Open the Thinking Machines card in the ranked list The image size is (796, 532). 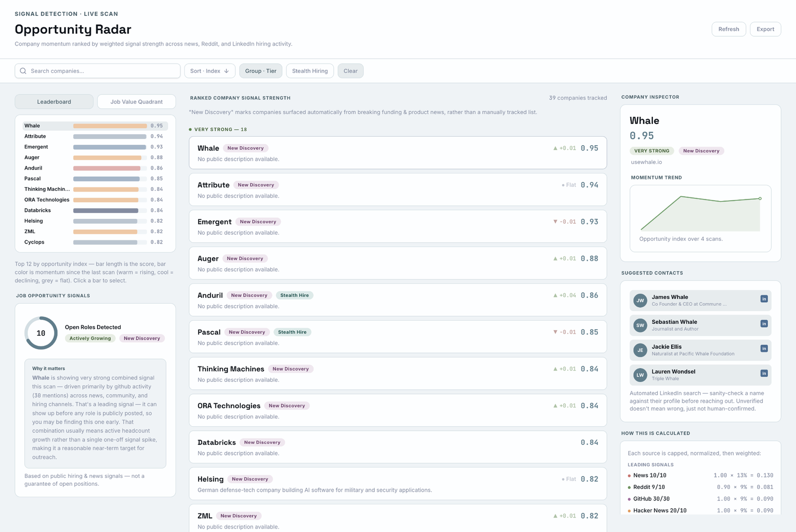[x=398, y=373]
